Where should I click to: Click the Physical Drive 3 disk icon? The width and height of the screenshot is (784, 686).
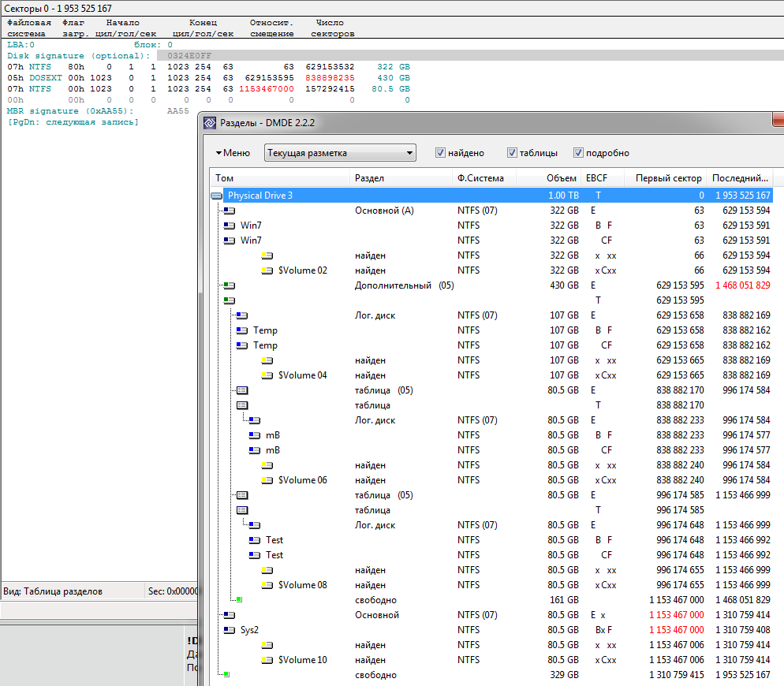tap(217, 196)
